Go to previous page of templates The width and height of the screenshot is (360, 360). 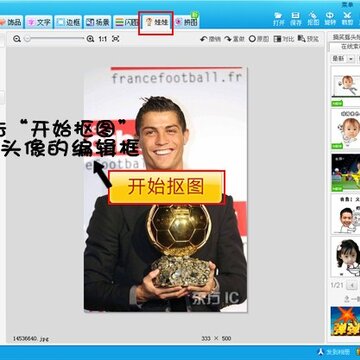point(351,285)
